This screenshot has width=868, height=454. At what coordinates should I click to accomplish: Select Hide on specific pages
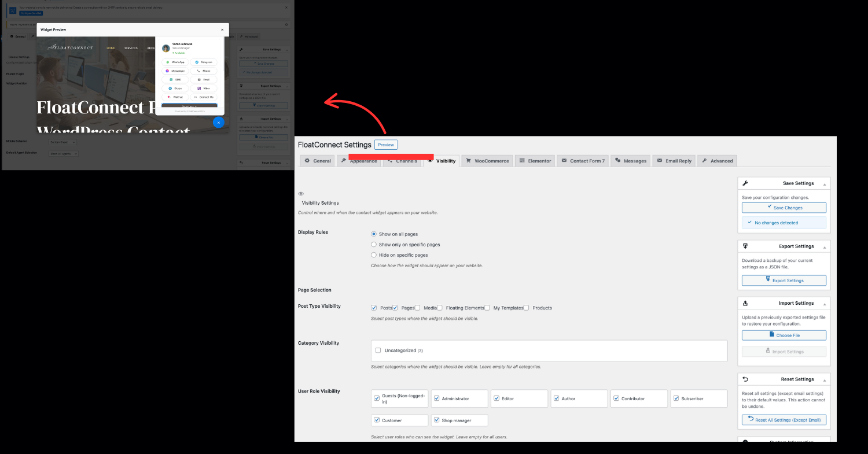(x=374, y=255)
